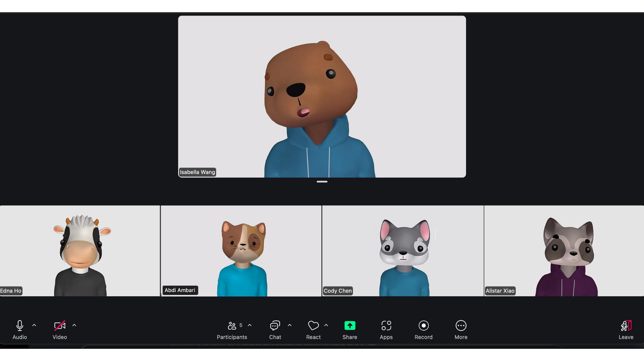Expand the Participants options arrow

click(x=250, y=325)
